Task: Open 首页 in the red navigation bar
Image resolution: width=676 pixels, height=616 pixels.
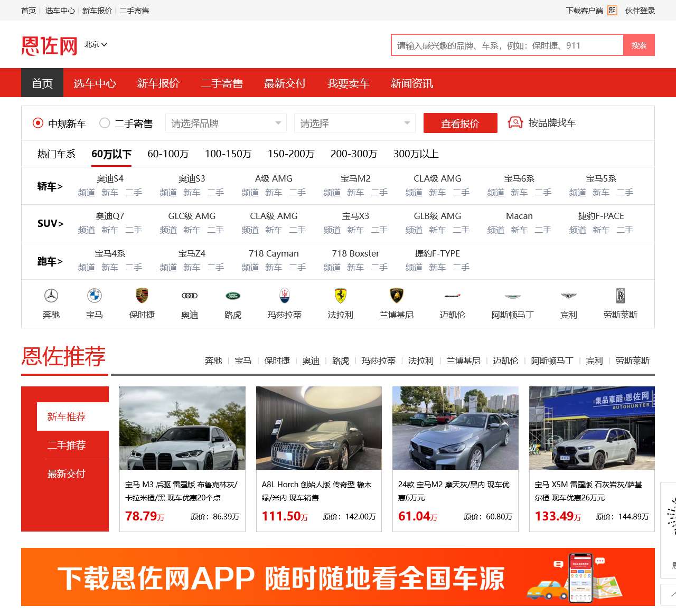Action: [42, 83]
